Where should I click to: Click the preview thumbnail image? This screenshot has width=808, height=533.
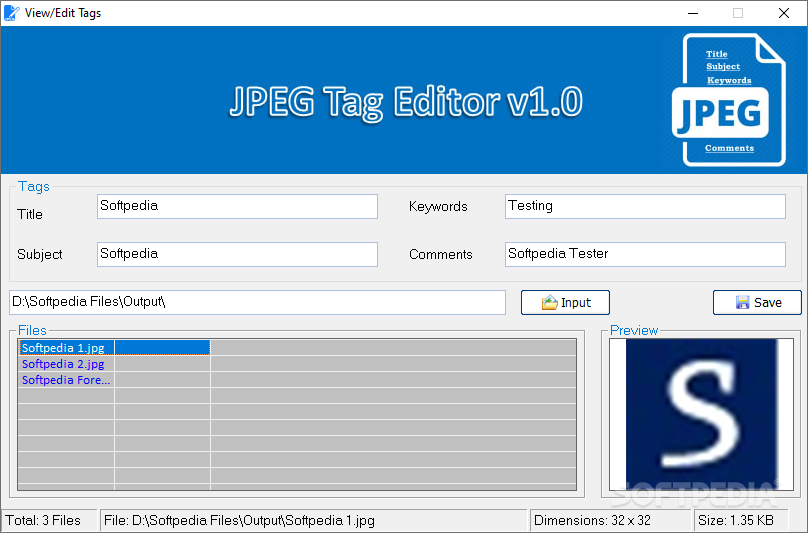pos(701,414)
